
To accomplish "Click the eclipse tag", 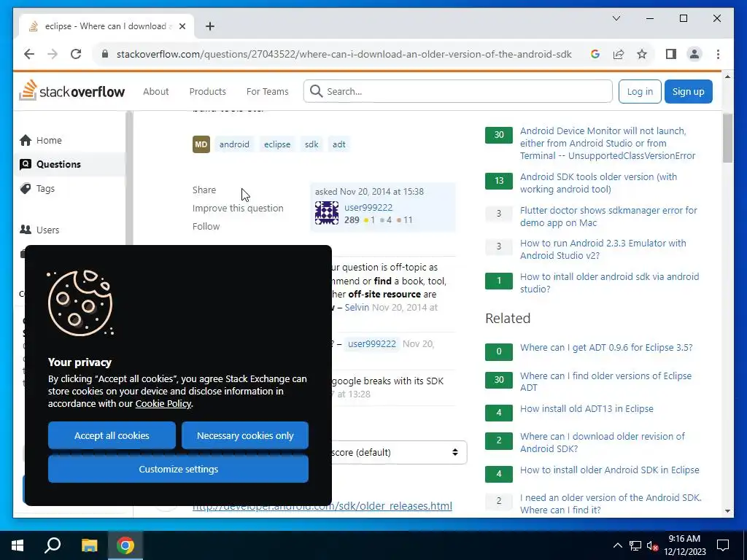I will (277, 144).
